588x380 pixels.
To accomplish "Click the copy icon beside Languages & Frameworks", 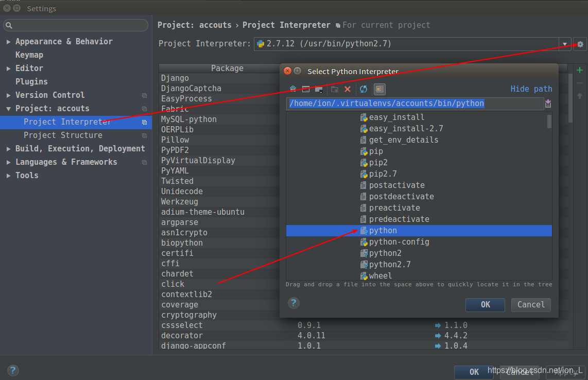I will [x=144, y=162].
